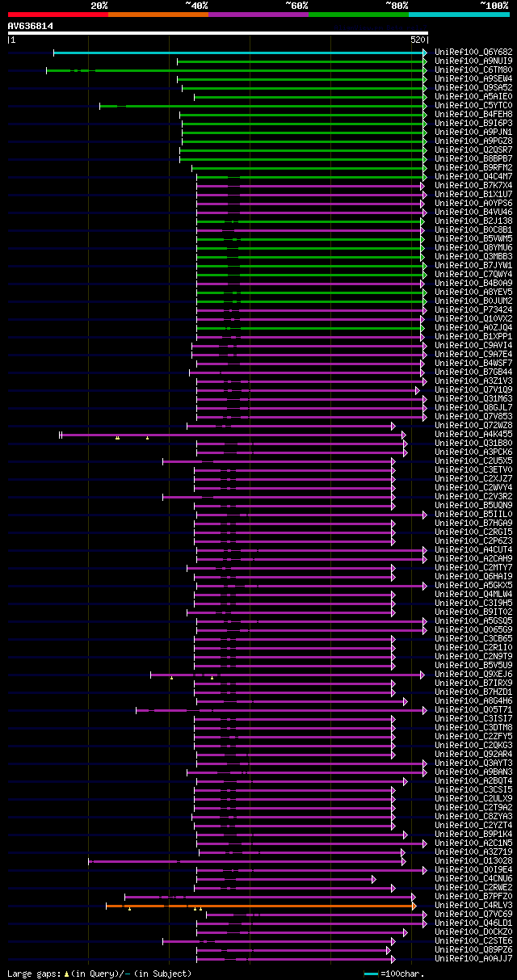Click the UniRef100_Q7V1Q9 label

click(x=473, y=390)
